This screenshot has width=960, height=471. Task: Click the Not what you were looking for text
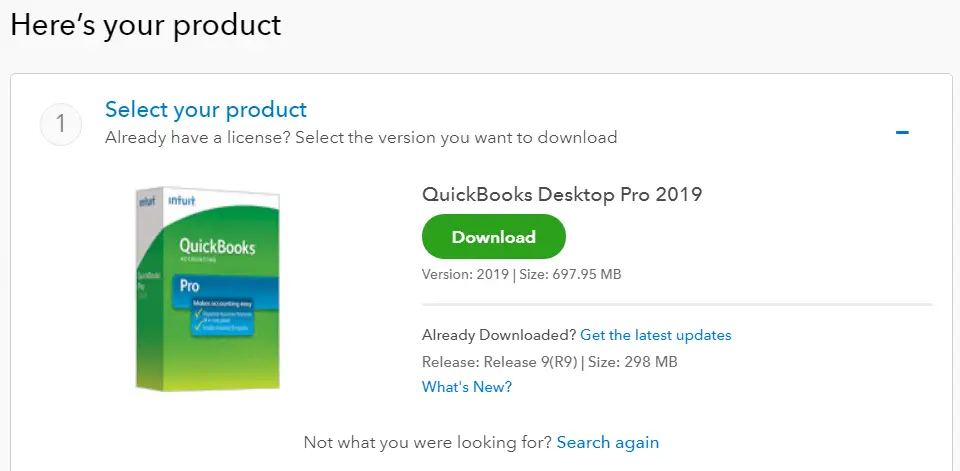427,442
